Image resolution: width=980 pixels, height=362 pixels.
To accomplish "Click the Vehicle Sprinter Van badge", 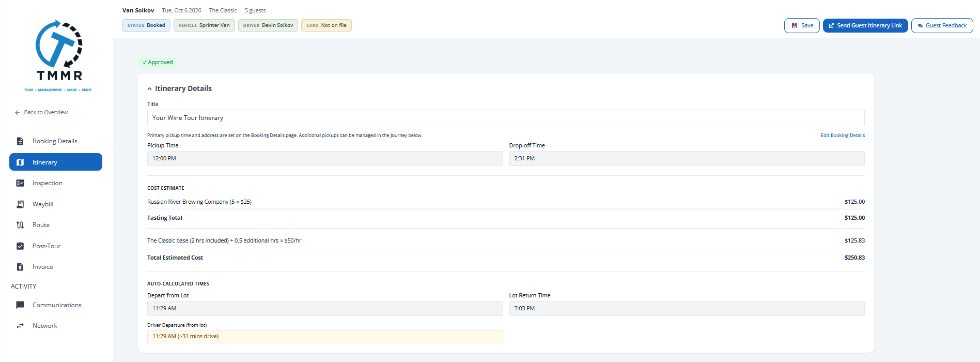I will point(204,25).
